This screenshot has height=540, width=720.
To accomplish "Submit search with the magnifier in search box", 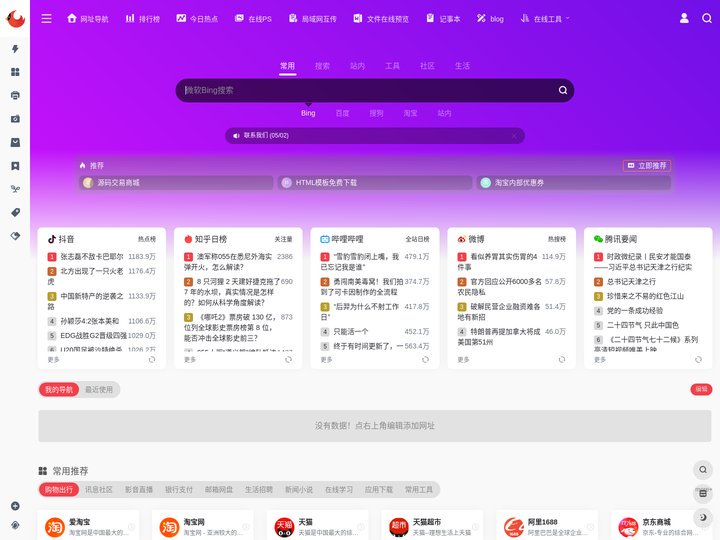I will 562,90.
